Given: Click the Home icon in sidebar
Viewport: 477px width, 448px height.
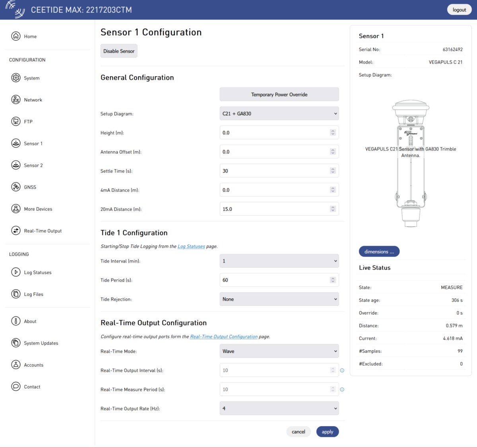Looking at the screenshot, I should (x=16, y=36).
